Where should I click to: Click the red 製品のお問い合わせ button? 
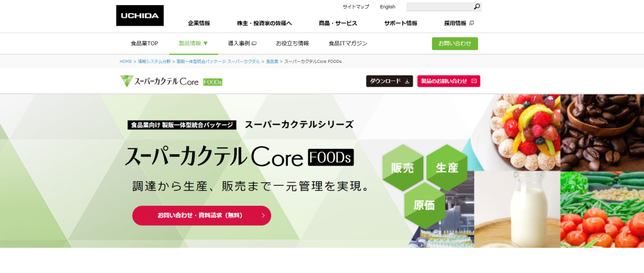tap(448, 81)
